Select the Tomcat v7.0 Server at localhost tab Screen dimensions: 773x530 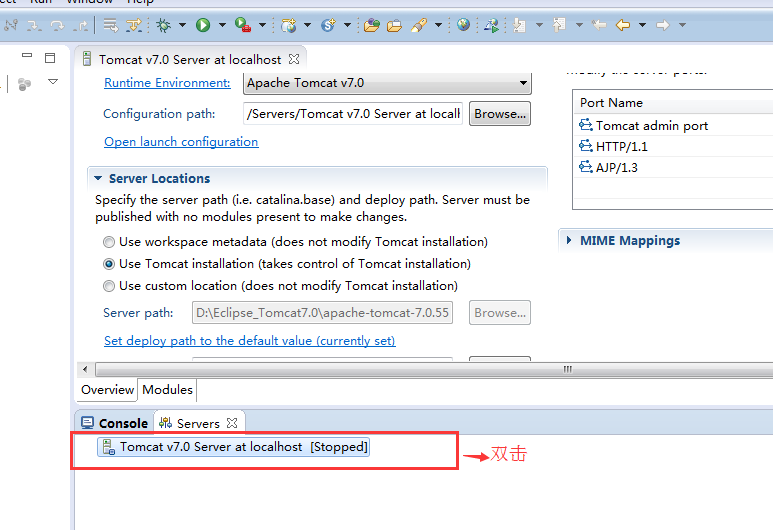tap(190, 60)
